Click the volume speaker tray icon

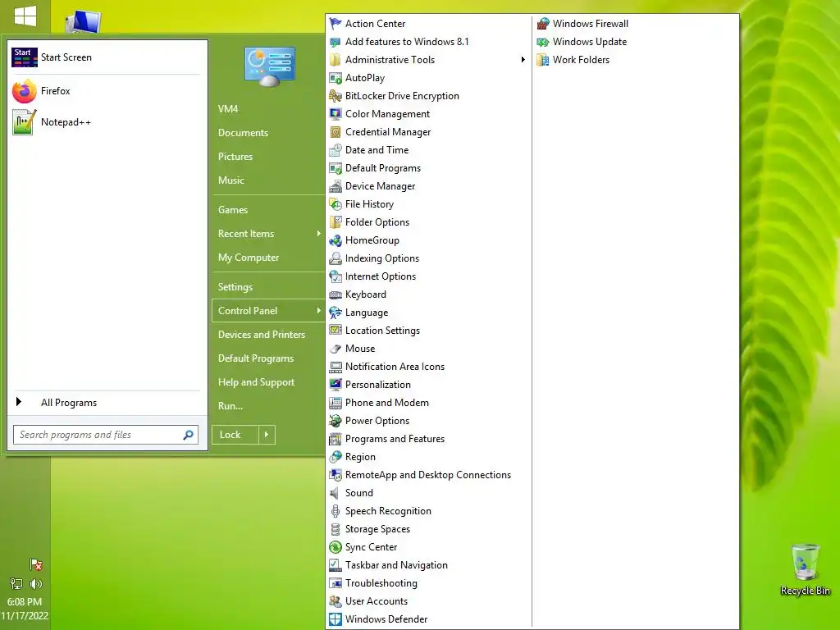[x=36, y=584]
